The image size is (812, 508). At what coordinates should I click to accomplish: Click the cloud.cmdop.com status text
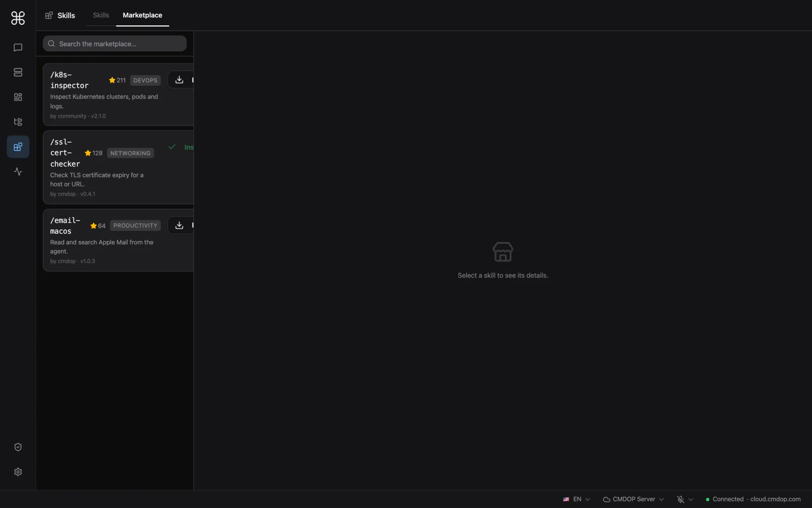click(775, 499)
